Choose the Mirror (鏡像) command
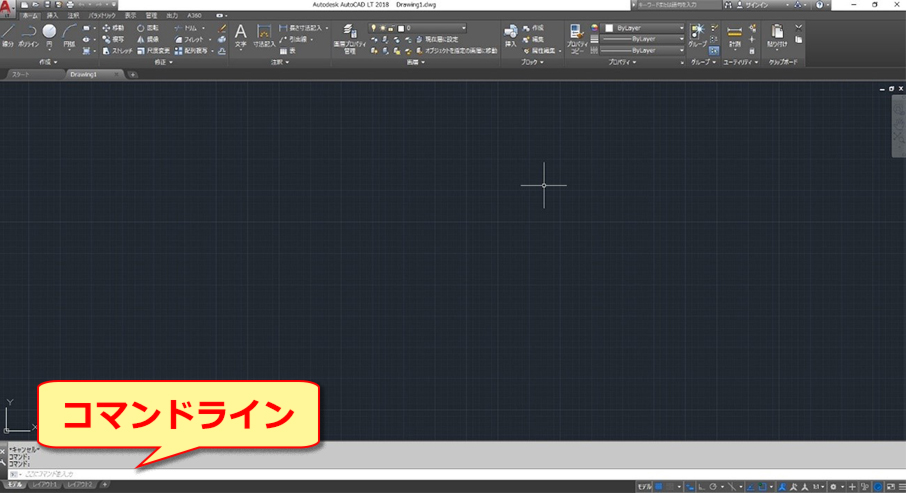Viewport: 906px width, 493px height. pyautogui.click(x=148, y=39)
